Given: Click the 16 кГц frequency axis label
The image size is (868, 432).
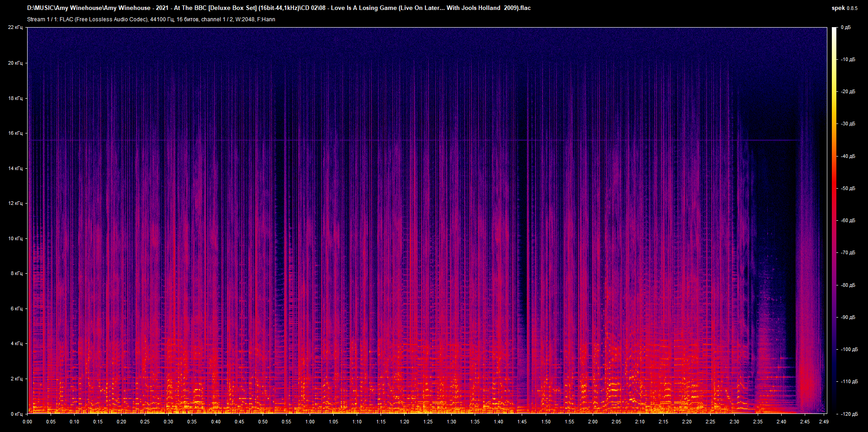Looking at the screenshot, I should click(15, 133).
